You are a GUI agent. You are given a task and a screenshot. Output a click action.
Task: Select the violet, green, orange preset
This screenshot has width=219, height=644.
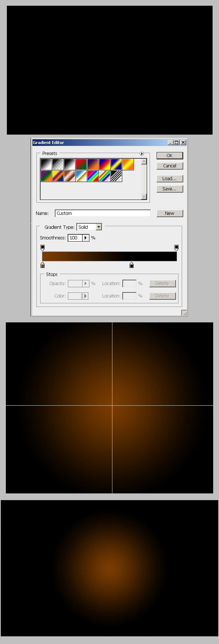(x=46, y=176)
